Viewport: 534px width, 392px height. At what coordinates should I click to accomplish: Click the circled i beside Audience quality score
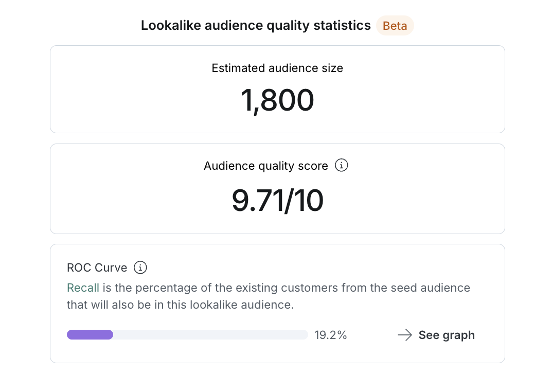pyautogui.click(x=341, y=165)
